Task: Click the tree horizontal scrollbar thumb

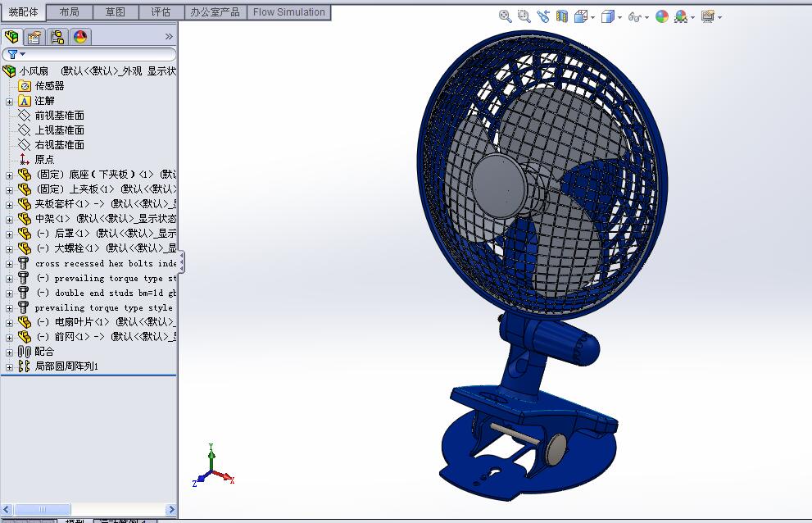Action: (43, 510)
